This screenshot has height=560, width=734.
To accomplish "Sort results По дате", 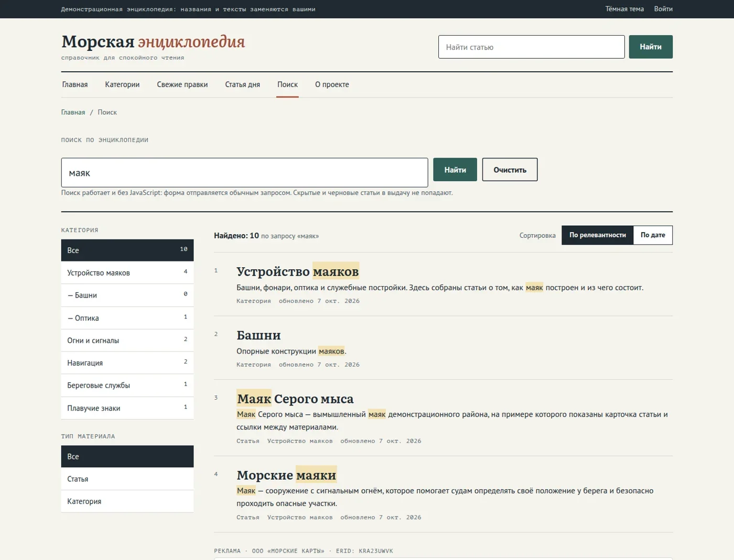I will coord(653,235).
